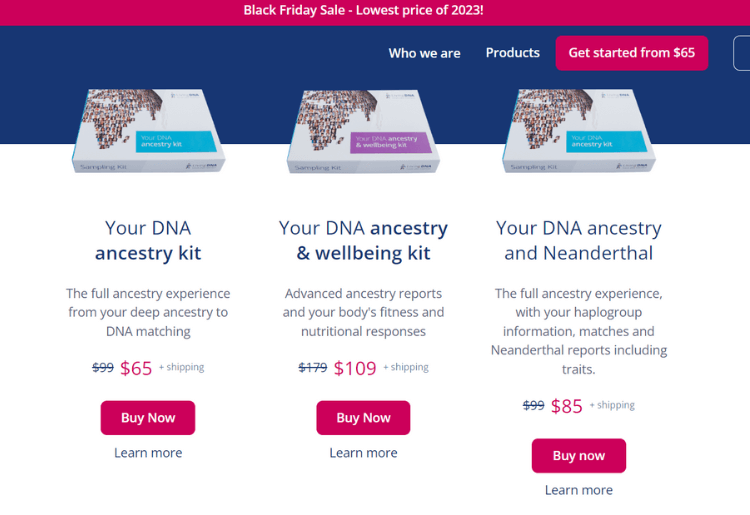The image size is (750, 515).
Task: Click the $85 sale price
Action: (x=567, y=406)
